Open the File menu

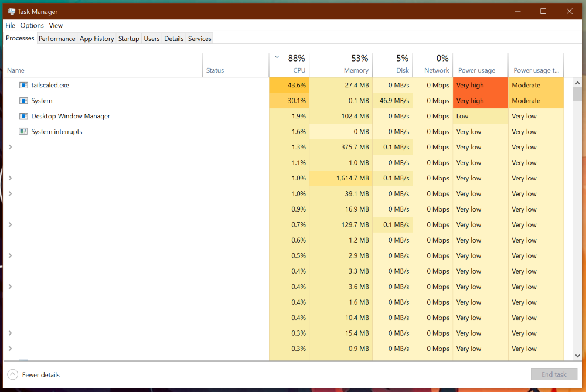click(x=10, y=25)
